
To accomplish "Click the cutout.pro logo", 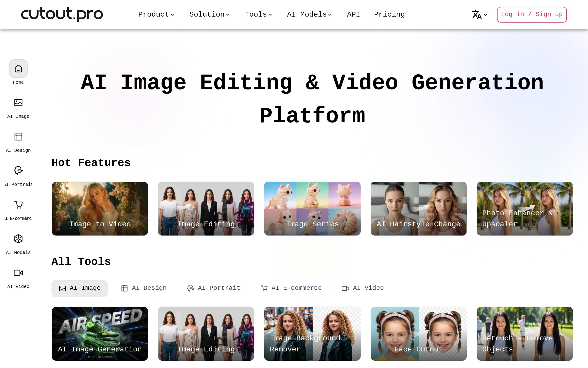I will pyautogui.click(x=62, y=14).
